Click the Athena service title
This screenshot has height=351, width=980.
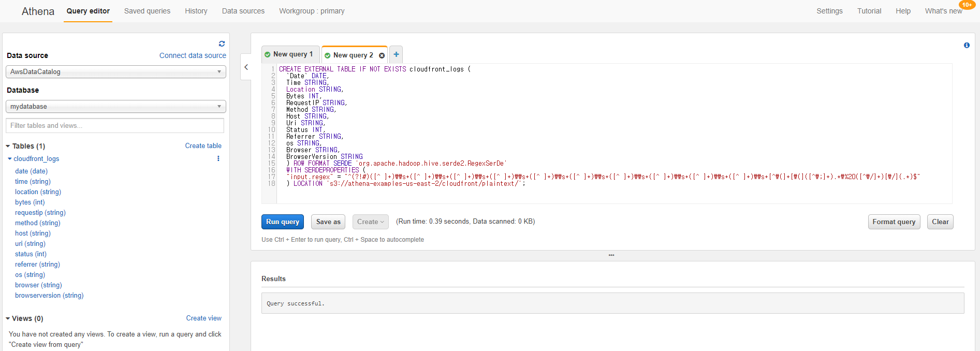point(38,11)
